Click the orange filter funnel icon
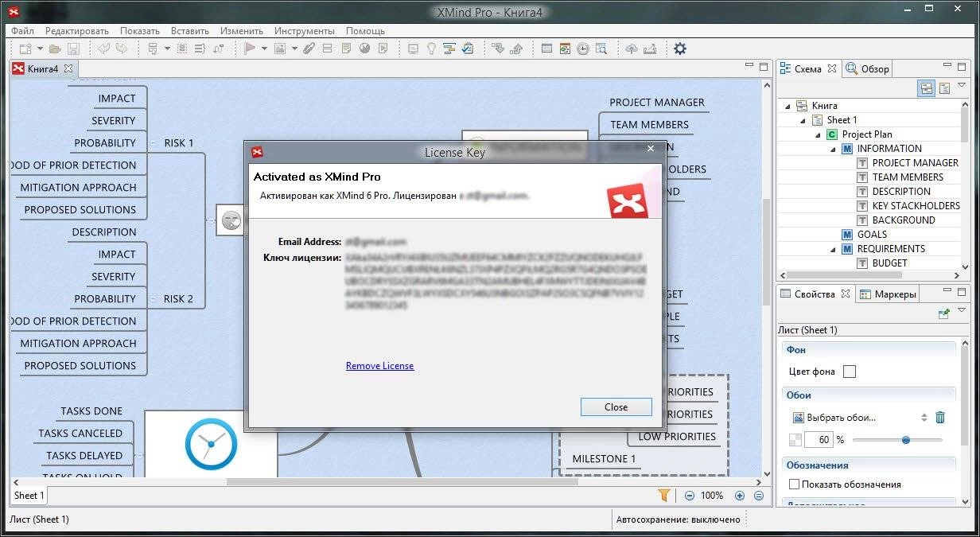The height and width of the screenshot is (537, 980). [664, 495]
